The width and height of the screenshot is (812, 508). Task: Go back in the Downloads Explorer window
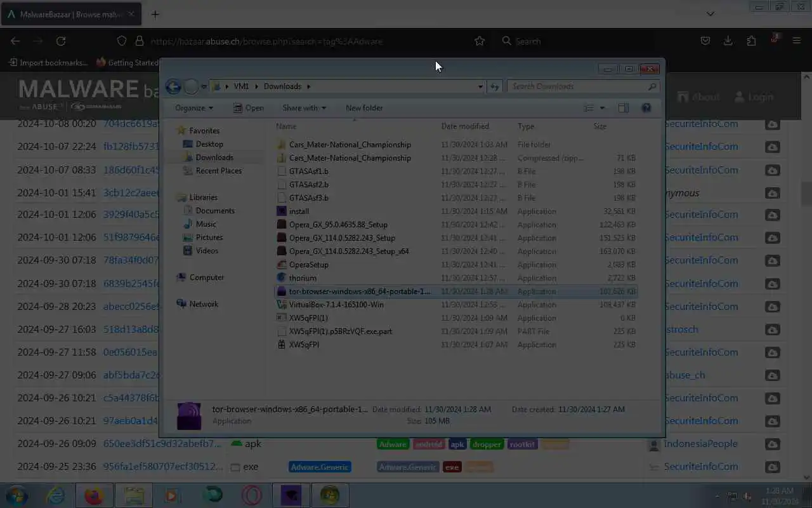pyautogui.click(x=173, y=87)
